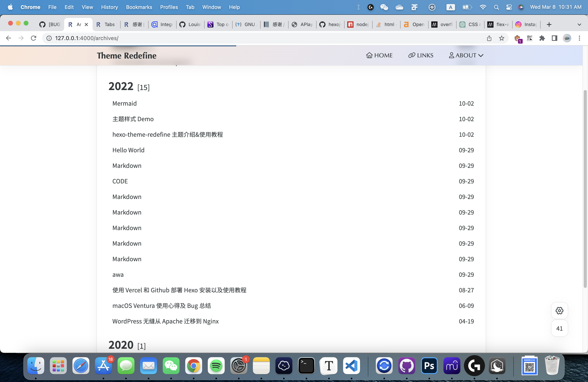Toggle the bookmark star for this page
The image size is (588, 382).
tap(501, 38)
